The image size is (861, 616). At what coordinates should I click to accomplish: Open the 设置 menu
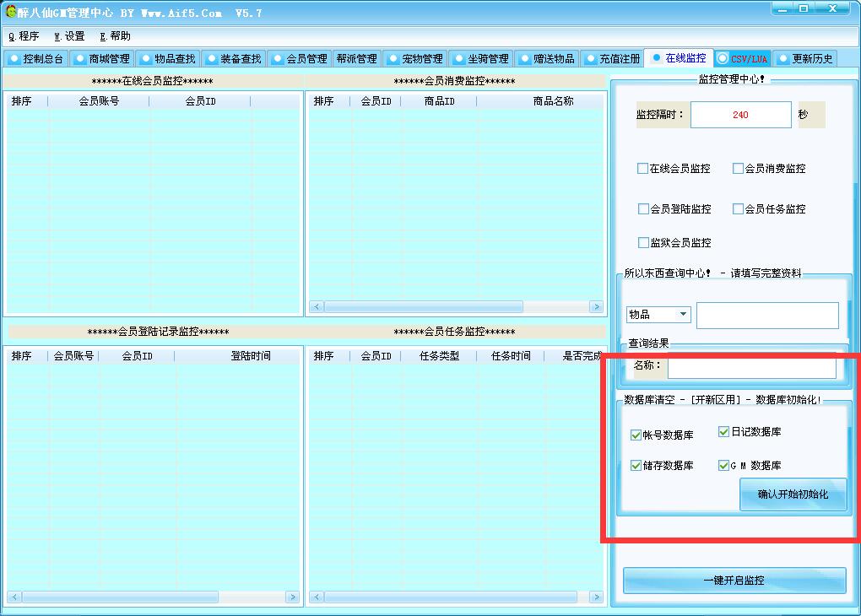point(69,36)
